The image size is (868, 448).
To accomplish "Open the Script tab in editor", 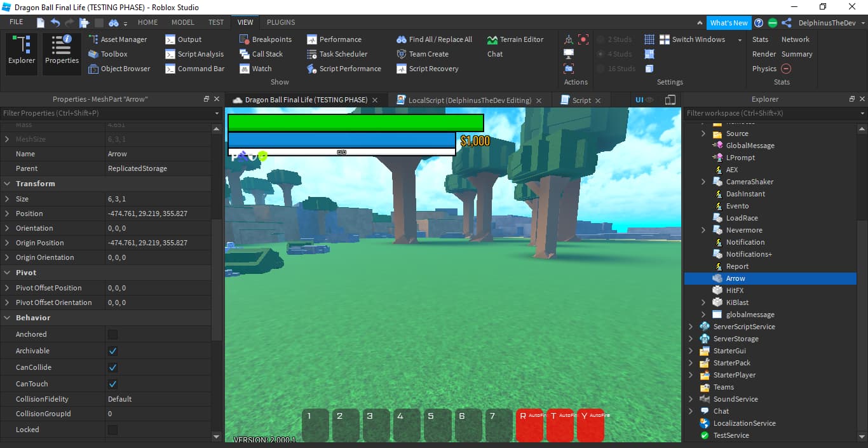I will [x=581, y=100].
